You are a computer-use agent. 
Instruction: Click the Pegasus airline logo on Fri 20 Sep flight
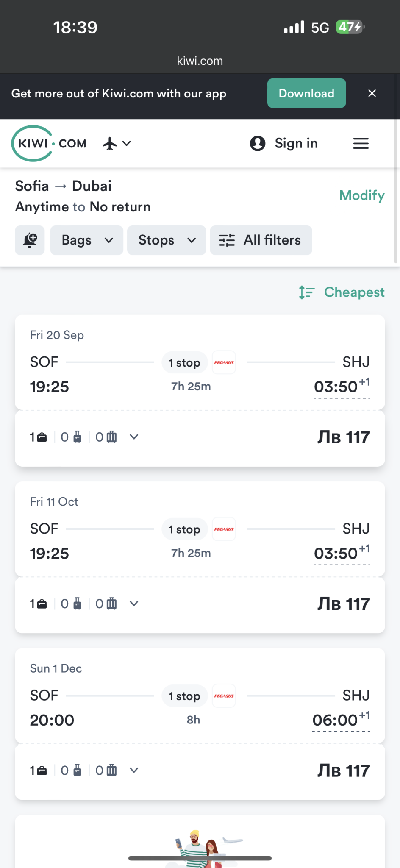click(224, 363)
